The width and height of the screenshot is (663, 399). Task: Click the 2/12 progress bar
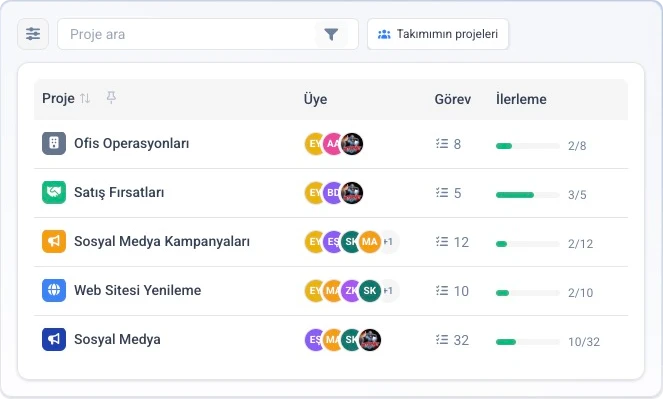pyautogui.click(x=528, y=244)
